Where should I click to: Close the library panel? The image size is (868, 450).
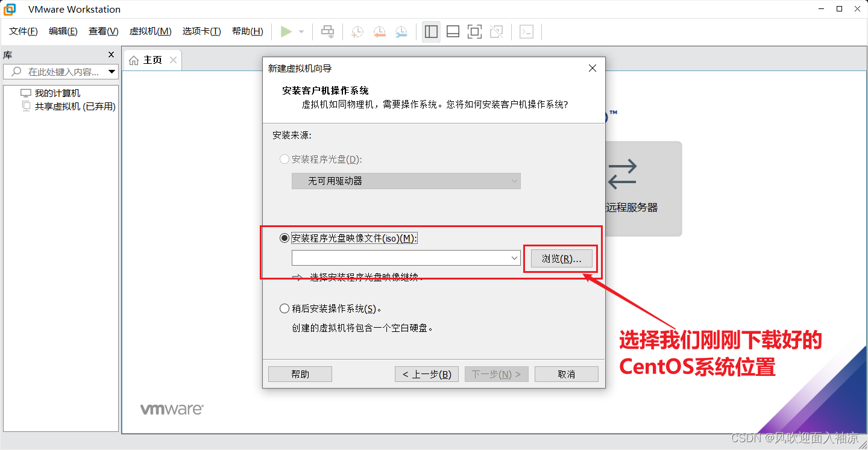(x=111, y=55)
